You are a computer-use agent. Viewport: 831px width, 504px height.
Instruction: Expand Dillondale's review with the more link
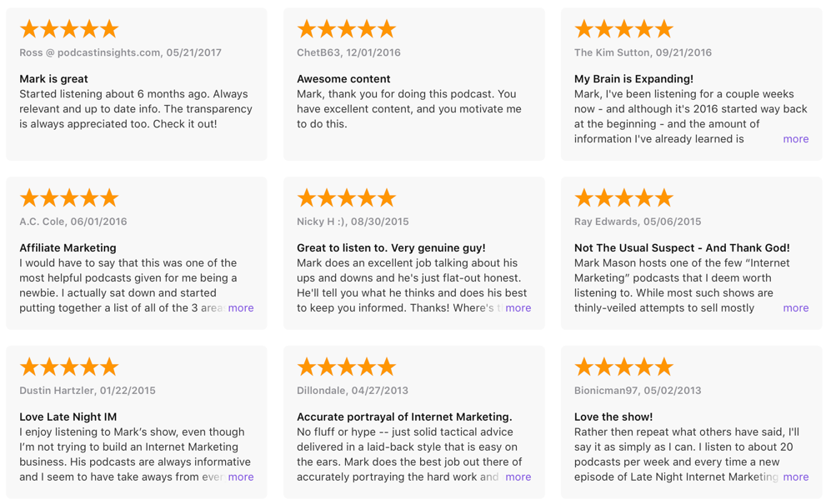[x=518, y=477]
